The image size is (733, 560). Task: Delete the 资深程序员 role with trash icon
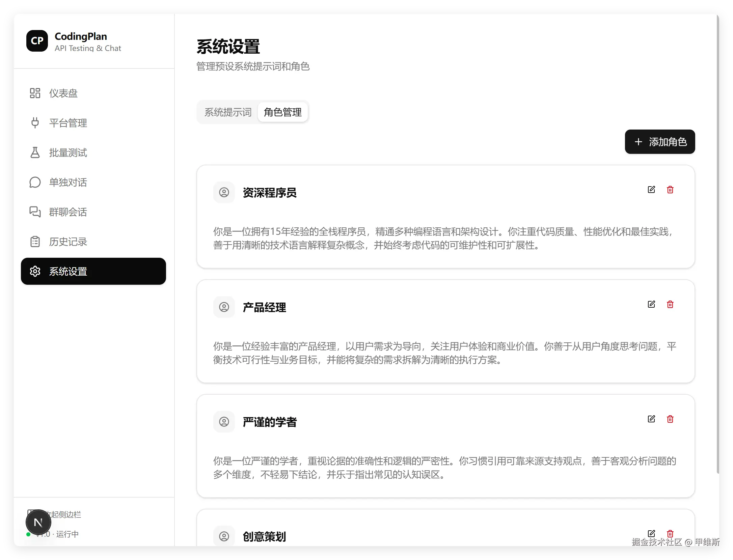pos(670,190)
